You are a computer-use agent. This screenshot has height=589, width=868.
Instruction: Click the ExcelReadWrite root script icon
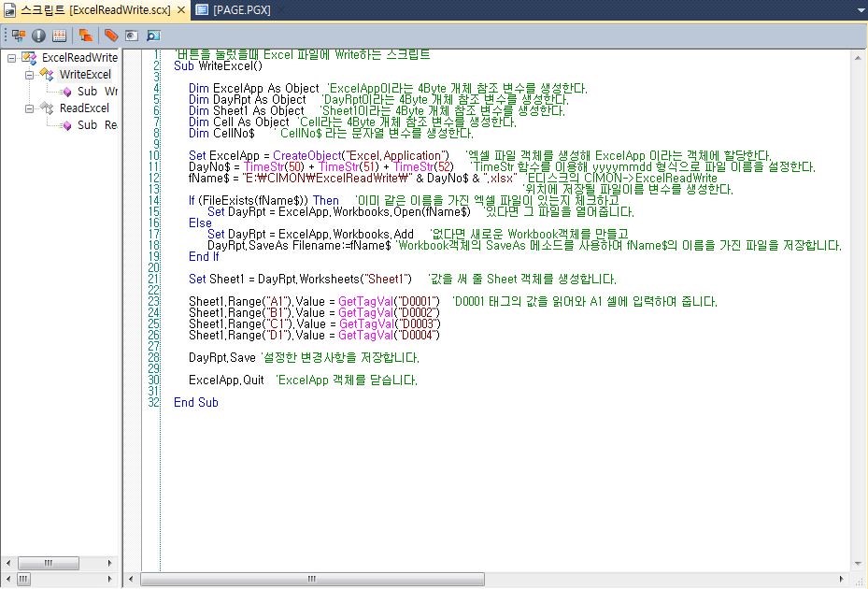pos(29,57)
